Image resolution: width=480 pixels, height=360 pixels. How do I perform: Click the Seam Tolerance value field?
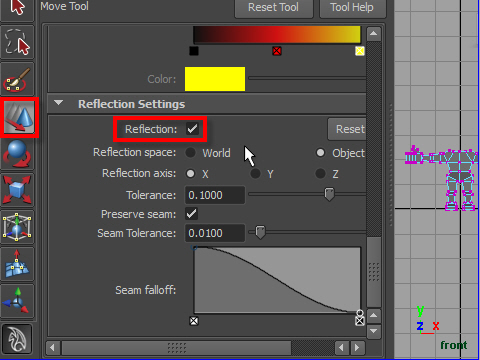point(215,233)
